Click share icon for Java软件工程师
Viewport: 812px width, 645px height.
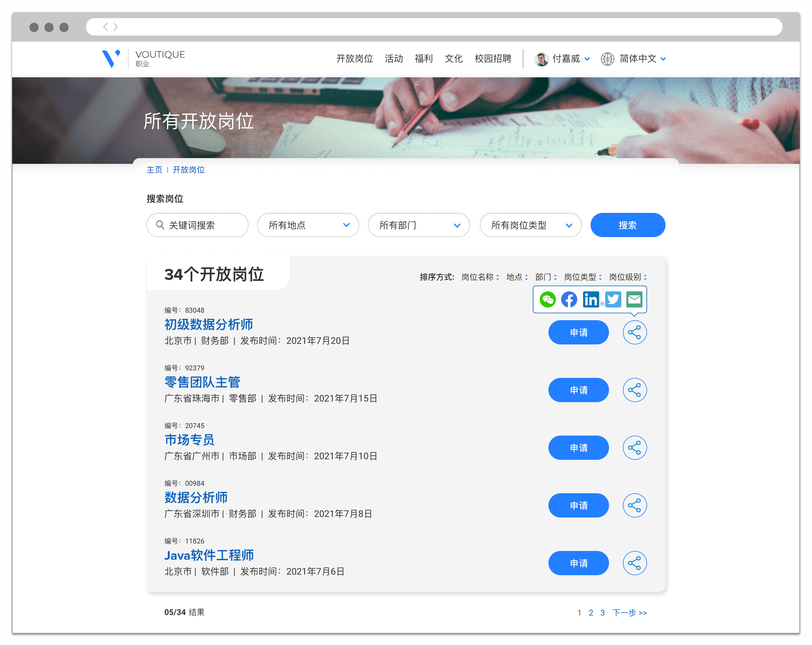[x=635, y=563]
